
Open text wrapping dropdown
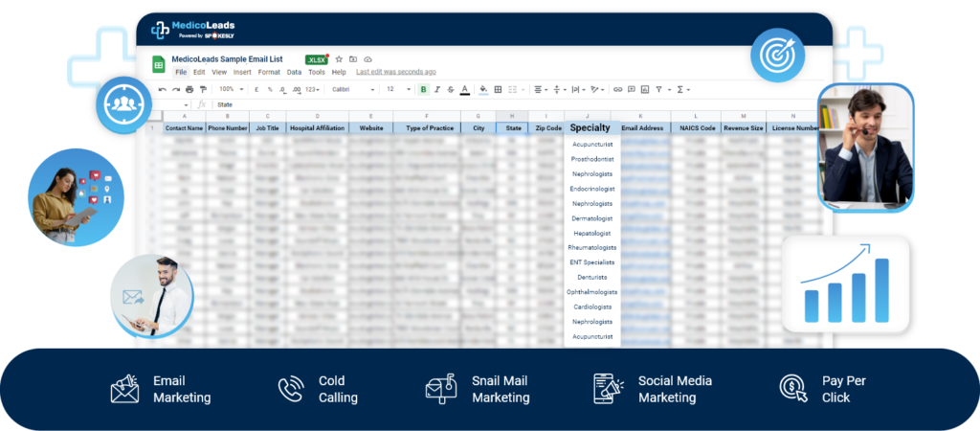[579, 89]
